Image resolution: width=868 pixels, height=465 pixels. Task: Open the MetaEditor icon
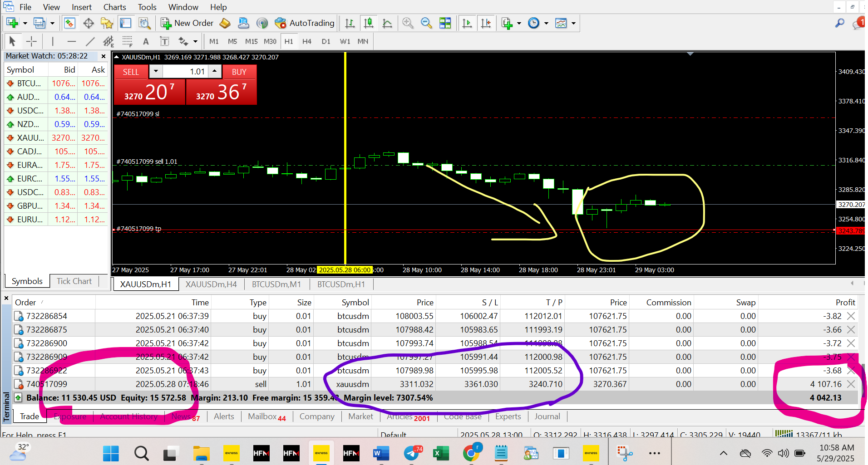225,23
